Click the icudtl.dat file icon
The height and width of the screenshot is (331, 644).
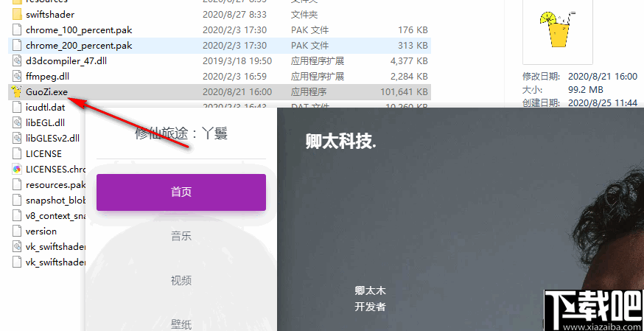(17, 107)
